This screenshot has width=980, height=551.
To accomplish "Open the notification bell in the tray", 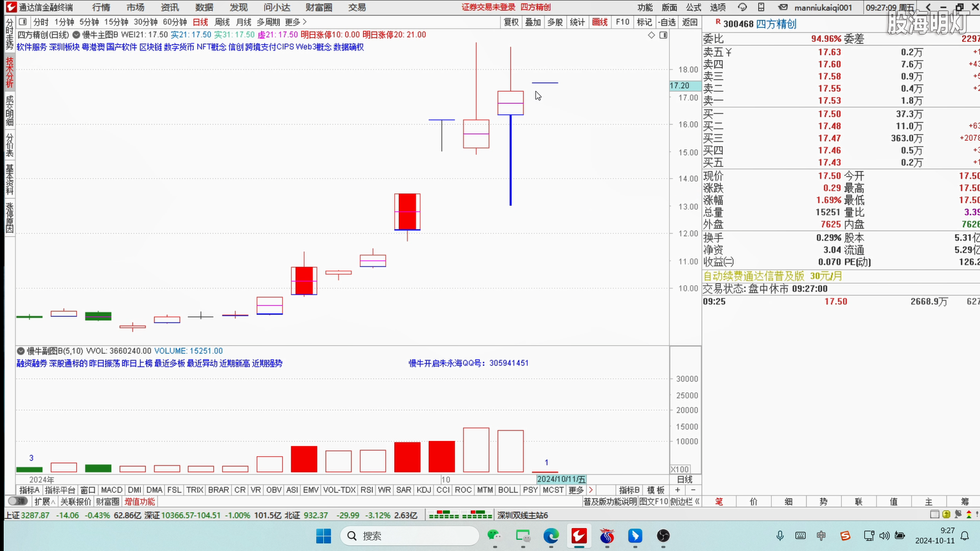I will pos(965,536).
